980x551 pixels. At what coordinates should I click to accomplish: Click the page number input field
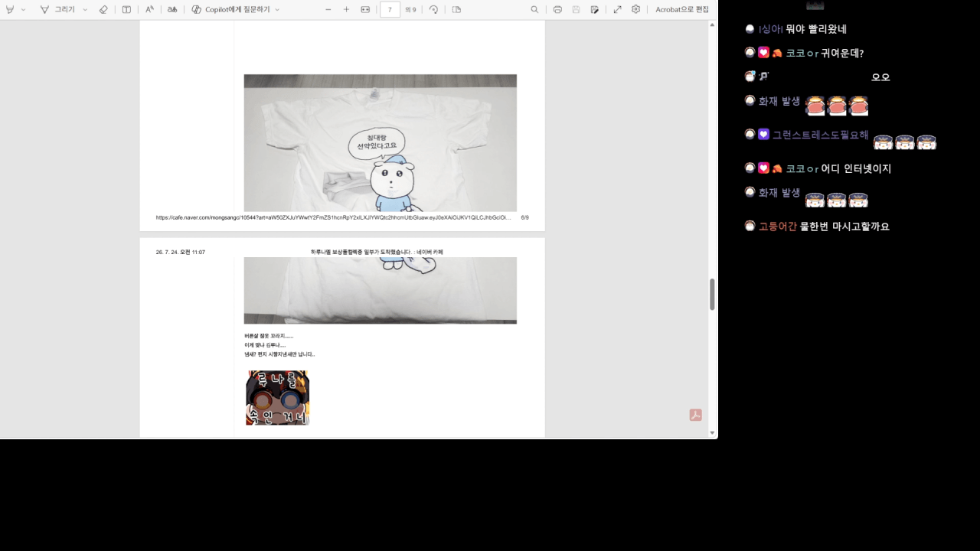390,10
